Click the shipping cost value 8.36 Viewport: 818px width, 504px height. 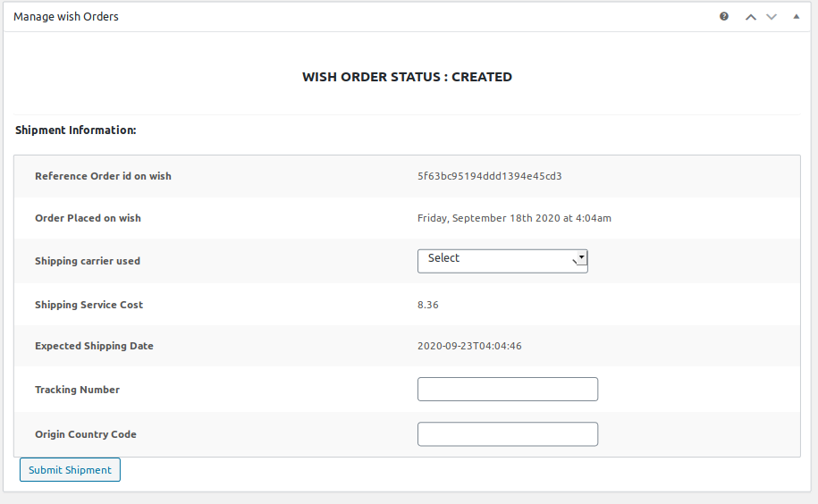(428, 305)
